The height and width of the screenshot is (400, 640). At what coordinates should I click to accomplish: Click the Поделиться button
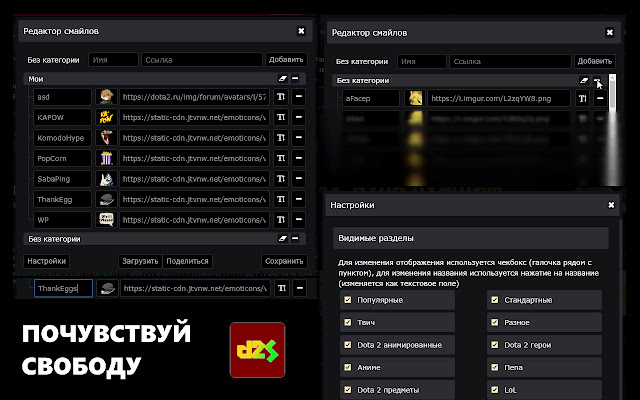coord(187,261)
